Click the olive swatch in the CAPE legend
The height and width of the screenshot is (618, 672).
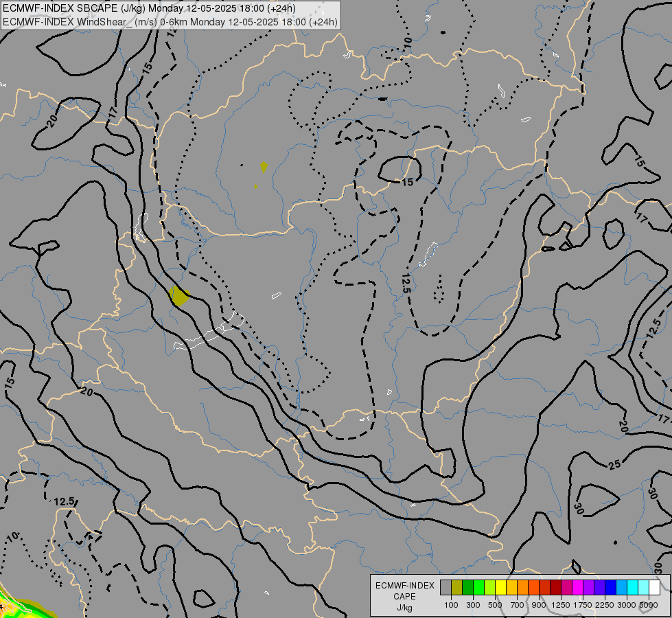(457, 588)
